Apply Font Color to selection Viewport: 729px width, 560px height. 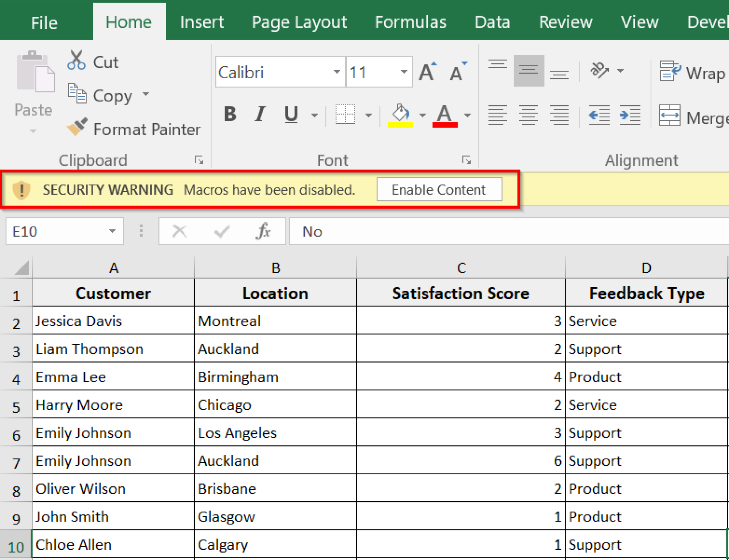point(444,114)
